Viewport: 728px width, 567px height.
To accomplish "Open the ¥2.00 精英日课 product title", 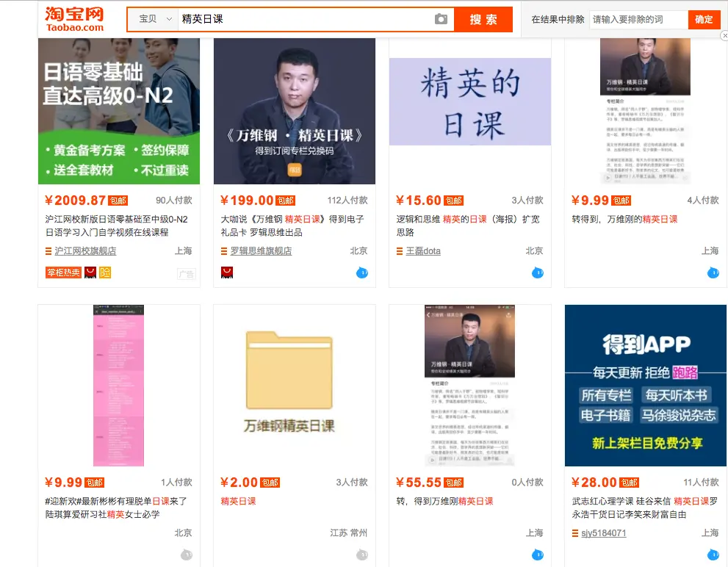I will 238,501.
